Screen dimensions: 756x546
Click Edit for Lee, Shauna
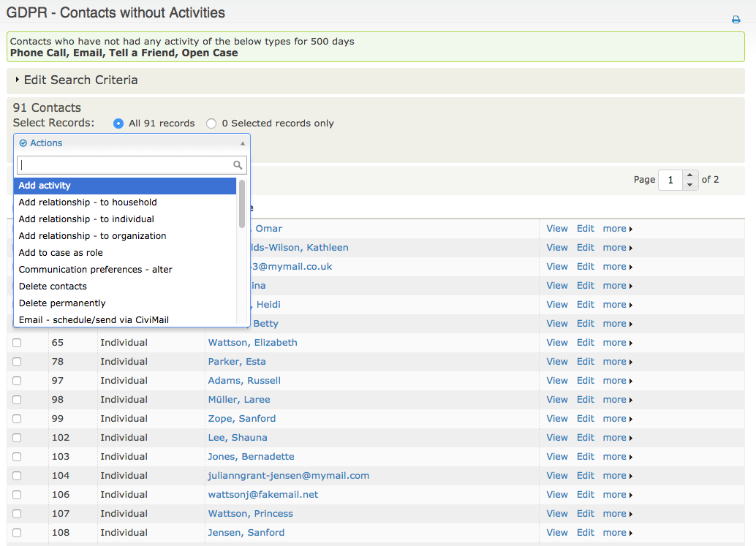point(586,438)
